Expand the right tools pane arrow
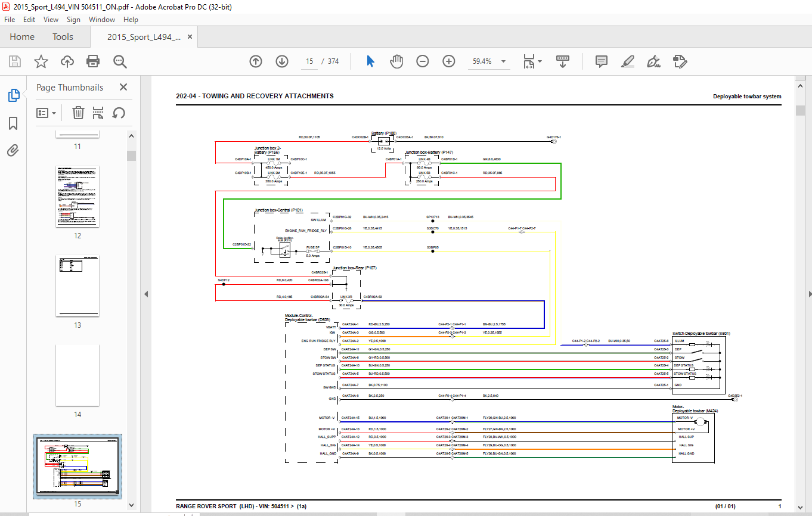 click(x=809, y=294)
